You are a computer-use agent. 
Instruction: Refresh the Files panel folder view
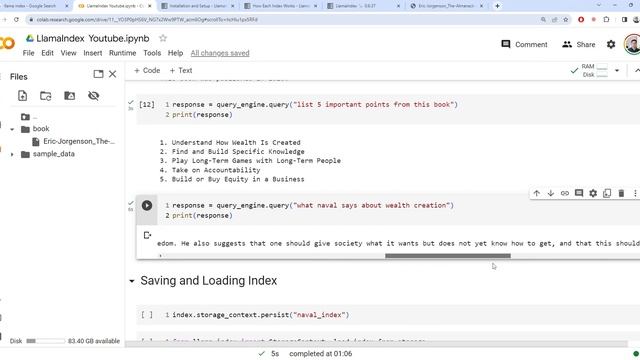46,96
